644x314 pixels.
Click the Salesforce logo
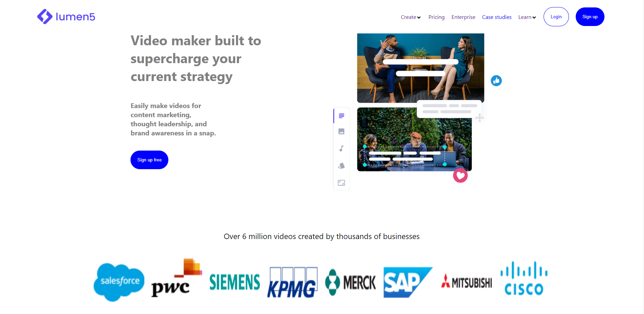pos(119,282)
